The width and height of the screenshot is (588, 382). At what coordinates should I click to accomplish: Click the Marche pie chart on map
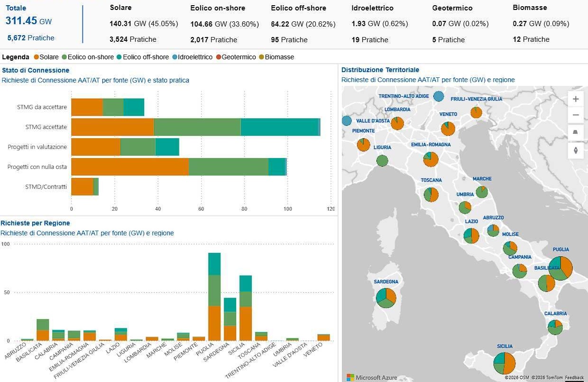pos(482,192)
